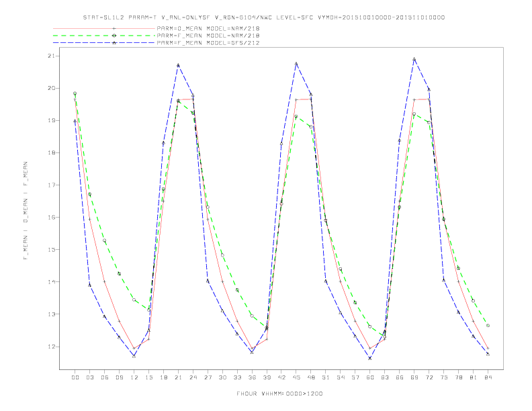This screenshot has height=411, width=532.
Task: Click x-axis forecast hour label 06
Action: pyautogui.click(x=105, y=377)
